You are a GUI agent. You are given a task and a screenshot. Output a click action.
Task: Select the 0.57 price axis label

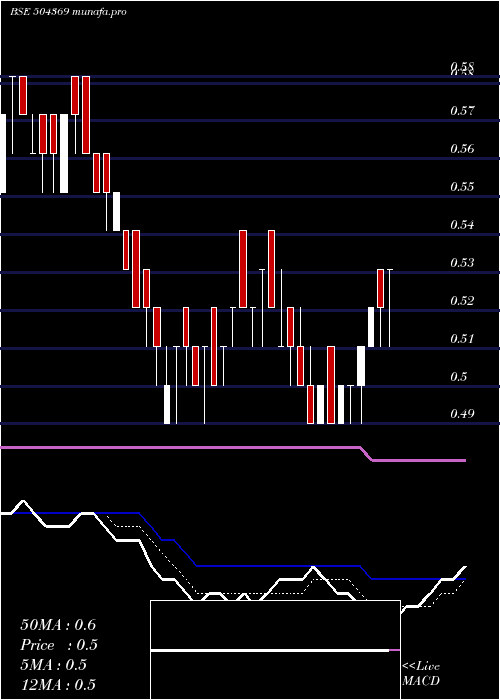462,110
